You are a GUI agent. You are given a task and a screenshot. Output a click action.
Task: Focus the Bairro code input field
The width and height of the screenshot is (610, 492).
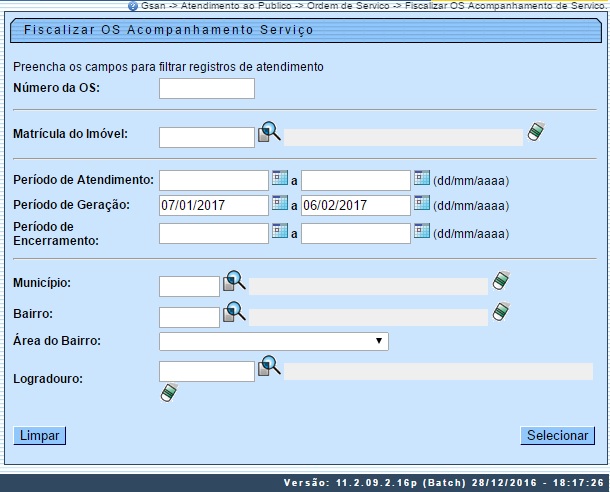pyautogui.click(x=189, y=317)
